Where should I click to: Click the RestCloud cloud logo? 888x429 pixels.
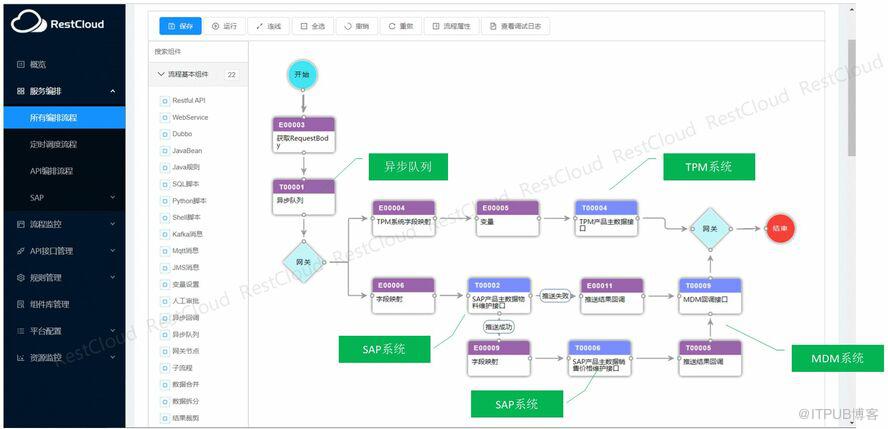[x=28, y=24]
